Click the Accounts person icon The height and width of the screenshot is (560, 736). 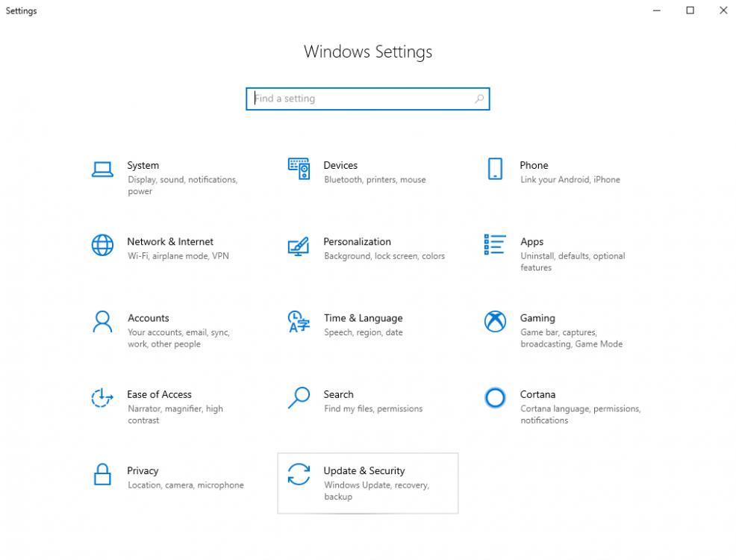(x=102, y=322)
